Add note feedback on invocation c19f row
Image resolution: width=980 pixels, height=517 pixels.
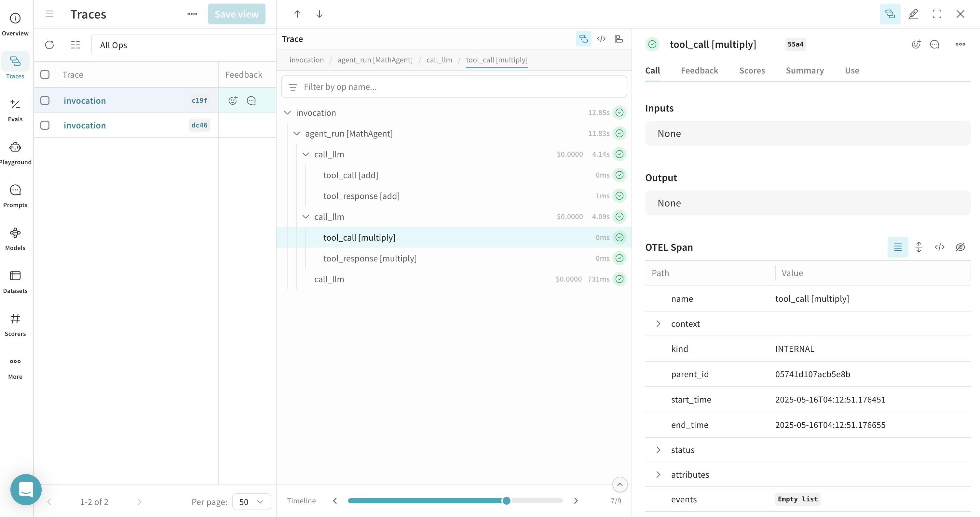[251, 100]
